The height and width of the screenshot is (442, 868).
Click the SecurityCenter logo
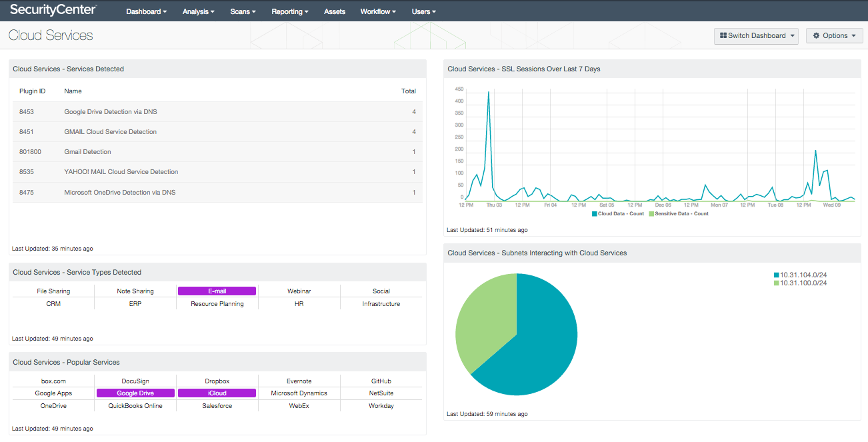tap(53, 10)
